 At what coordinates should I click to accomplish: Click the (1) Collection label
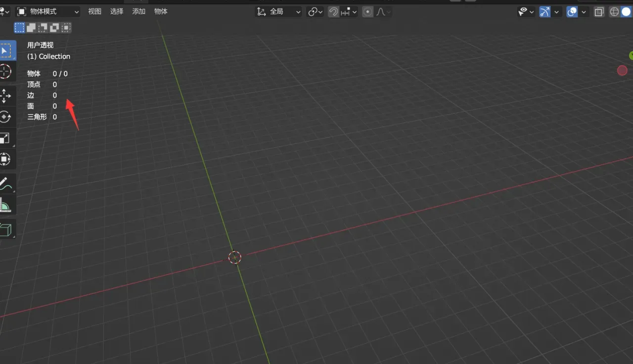click(48, 56)
